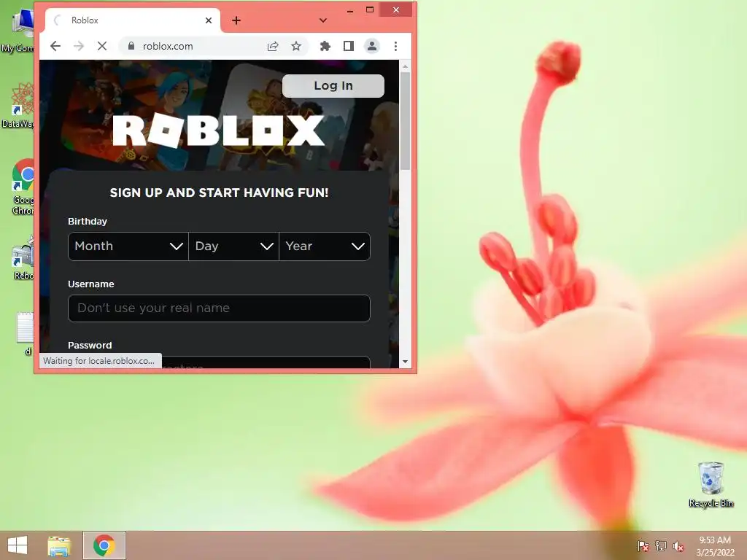Toggle the Chrome side panel icon

(x=349, y=46)
